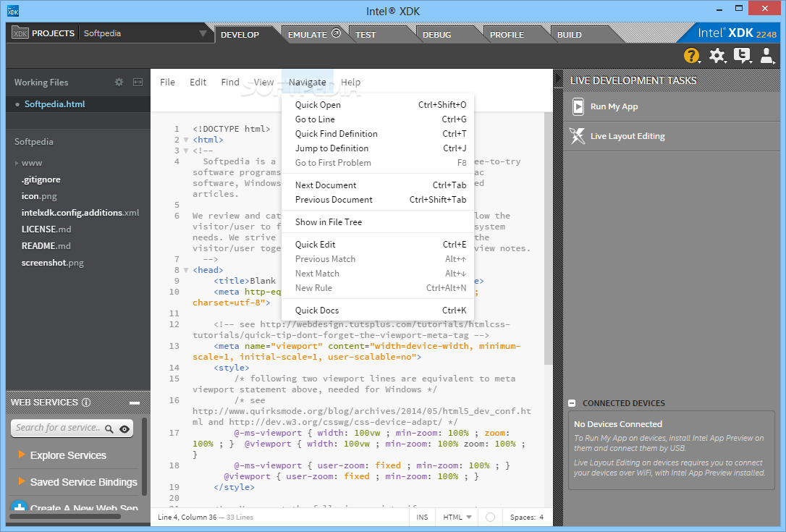Choose Quick Open from Navigate menu

pyautogui.click(x=318, y=105)
